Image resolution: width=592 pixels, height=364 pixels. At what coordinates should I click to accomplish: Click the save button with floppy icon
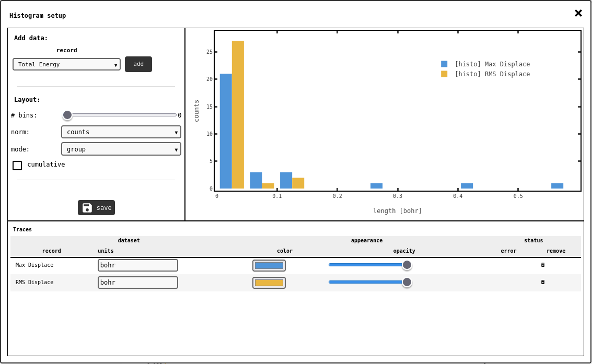[96, 207]
